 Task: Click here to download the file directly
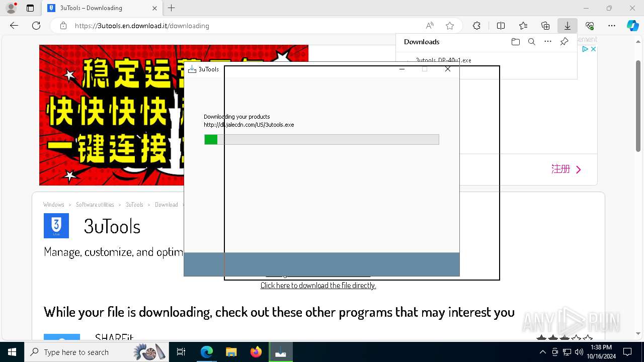[x=318, y=285]
